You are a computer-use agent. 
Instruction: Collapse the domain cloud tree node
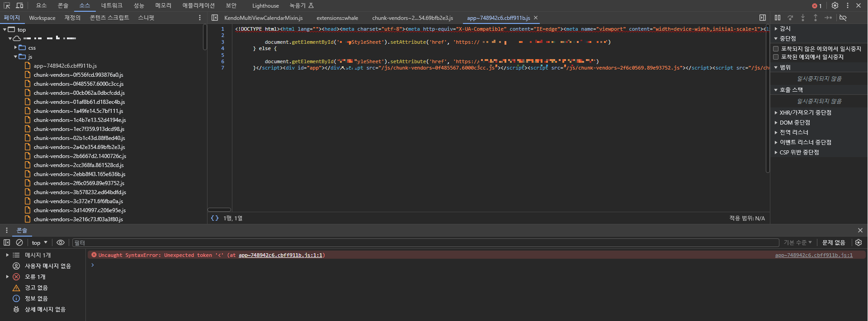click(10, 38)
